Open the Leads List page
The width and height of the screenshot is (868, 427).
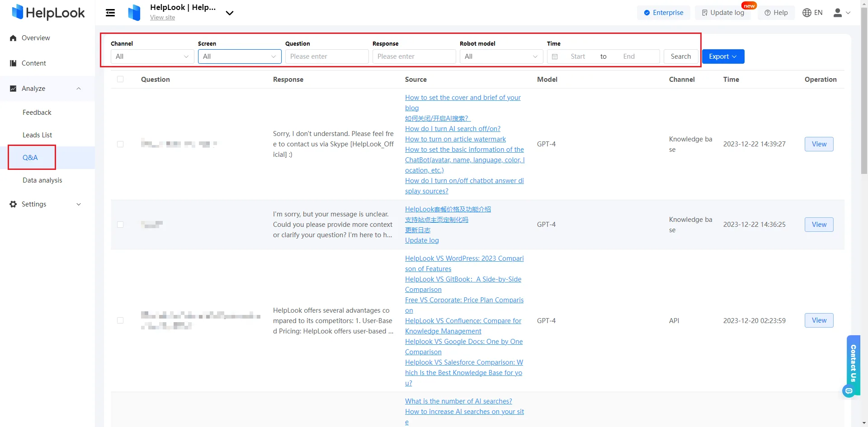(38, 135)
